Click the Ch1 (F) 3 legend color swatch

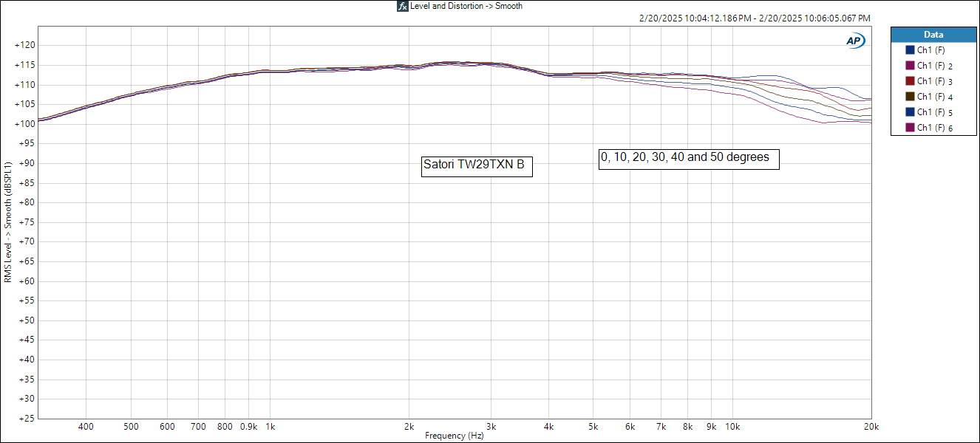(x=910, y=81)
